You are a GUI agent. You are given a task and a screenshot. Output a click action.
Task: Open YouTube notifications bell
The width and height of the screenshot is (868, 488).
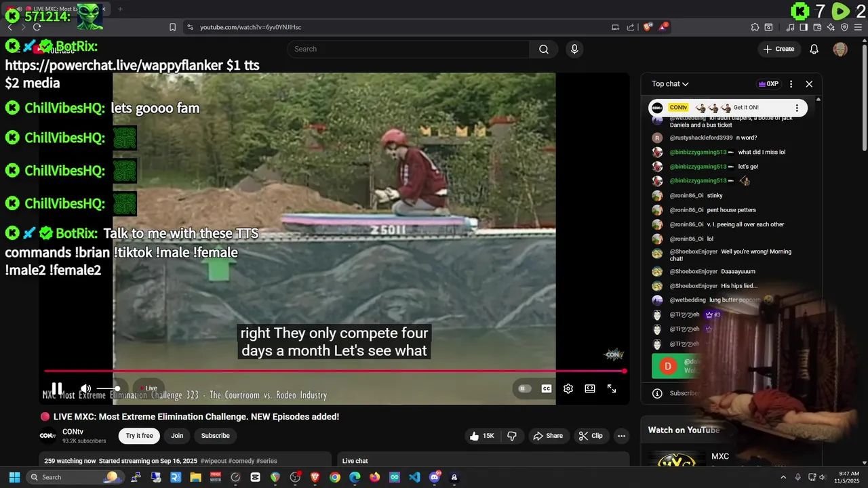814,49
